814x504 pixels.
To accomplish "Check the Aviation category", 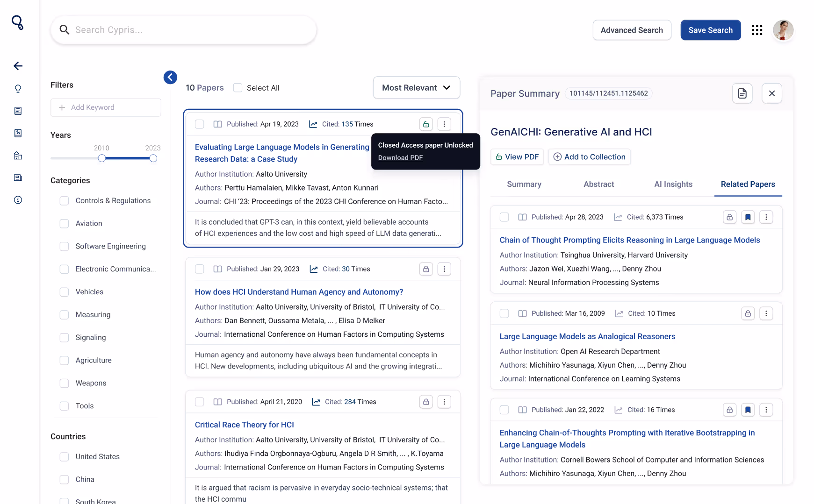I will [64, 224].
